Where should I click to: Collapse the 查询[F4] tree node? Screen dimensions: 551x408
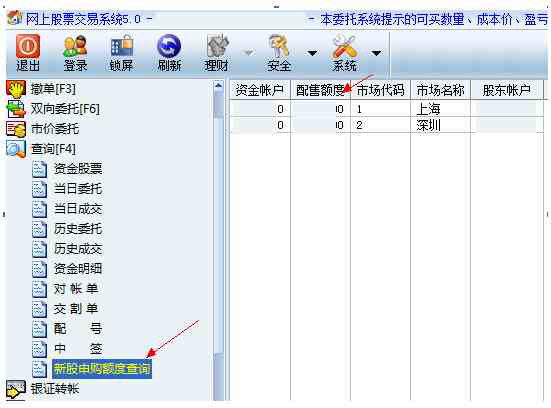(x=53, y=149)
